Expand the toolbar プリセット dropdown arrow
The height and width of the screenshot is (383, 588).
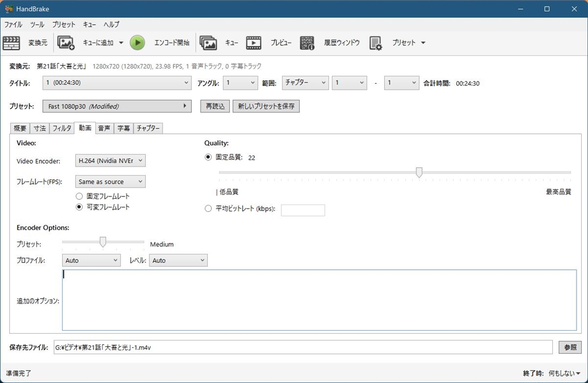pyautogui.click(x=423, y=42)
